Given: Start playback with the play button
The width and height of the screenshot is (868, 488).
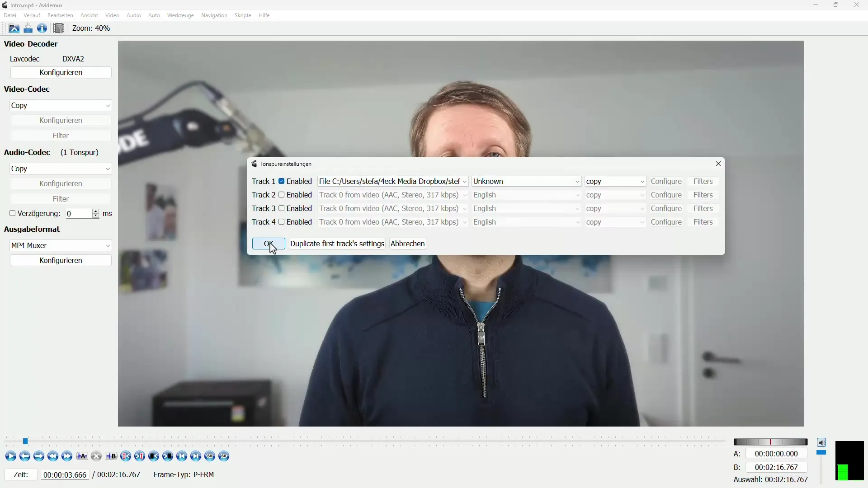Looking at the screenshot, I should (11, 456).
